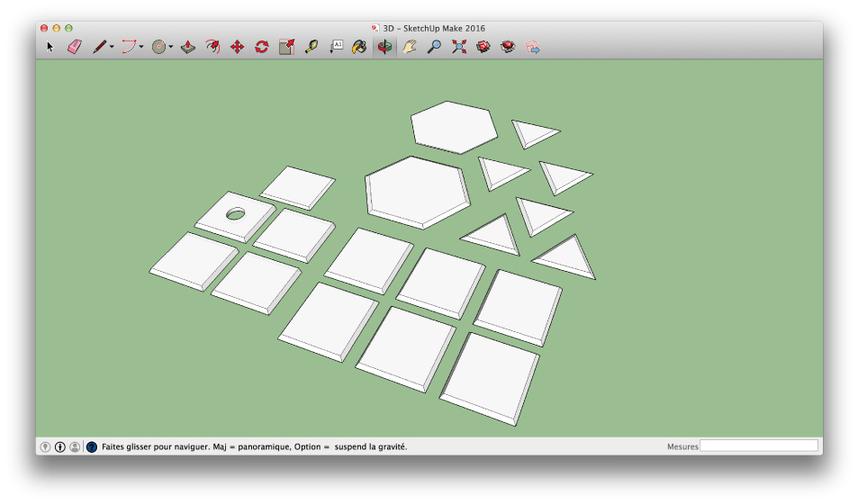Open the 3D Warehouse icon
This screenshot has height=504, width=858.
click(483, 47)
